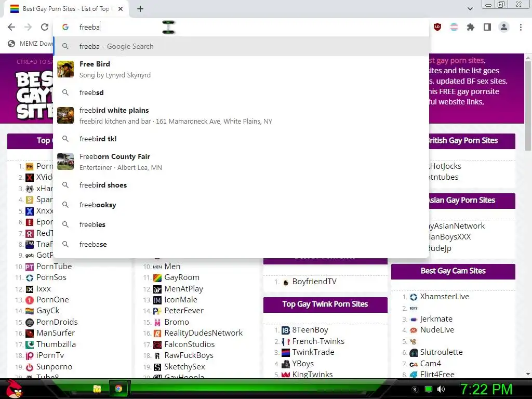
Task: Toggle the browser side panel
Action: point(487,27)
